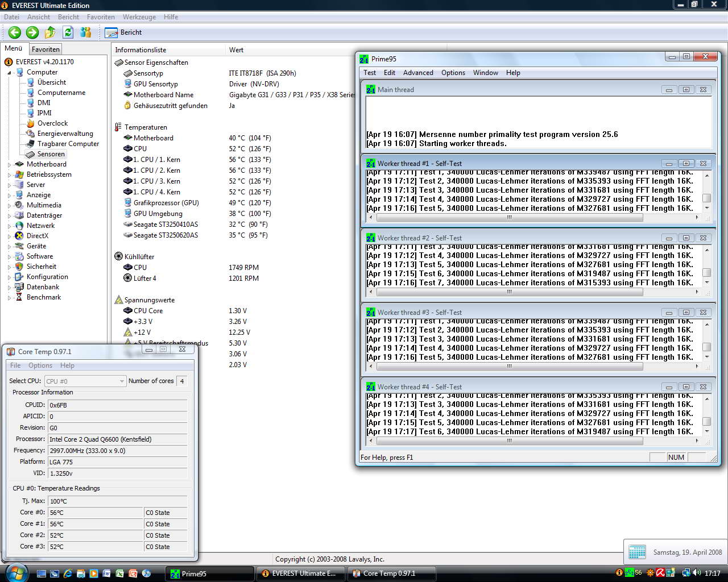Click the Worker thread #4 horizontal scrollbar
This screenshot has width=728, height=582.
[534, 440]
